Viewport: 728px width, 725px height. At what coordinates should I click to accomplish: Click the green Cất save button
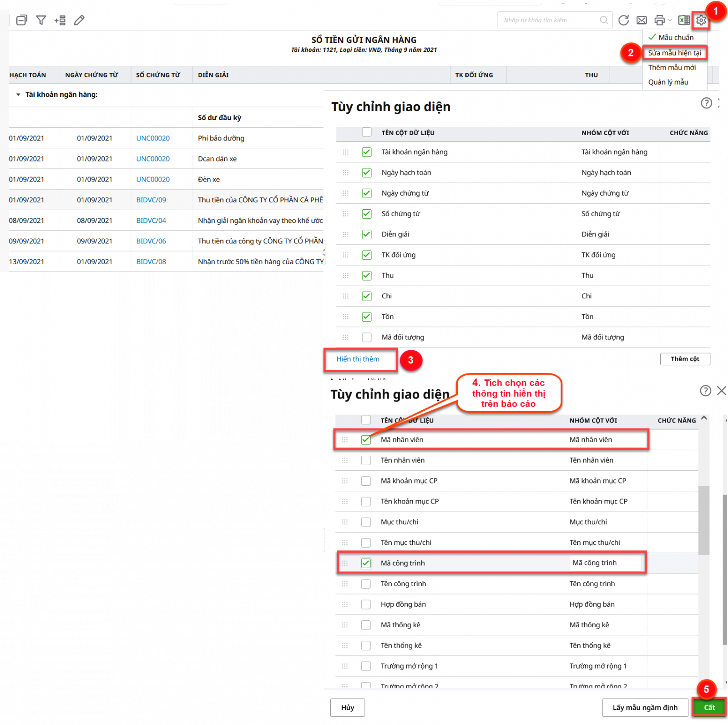pyautogui.click(x=709, y=707)
